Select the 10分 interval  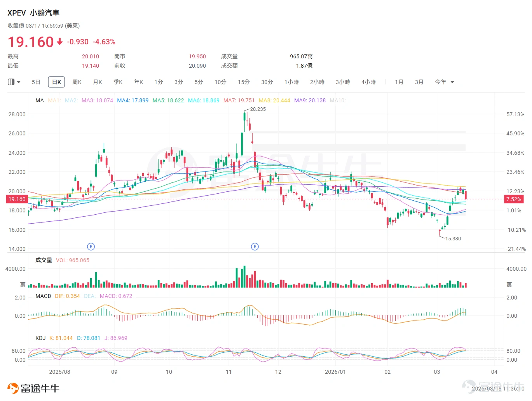(x=220, y=82)
